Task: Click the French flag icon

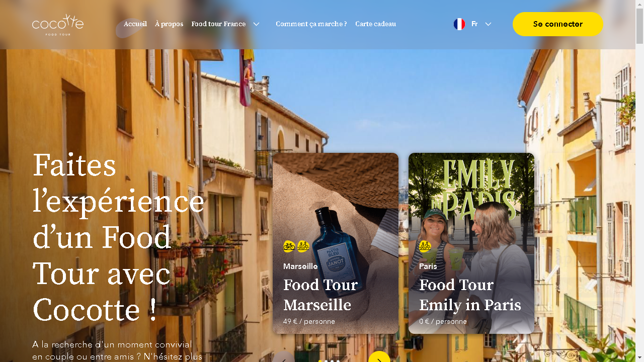Action: pyautogui.click(x=459, y=24)
